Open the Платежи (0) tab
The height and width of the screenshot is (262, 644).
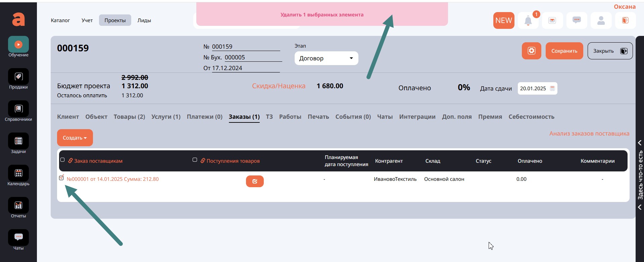(204, 117)
